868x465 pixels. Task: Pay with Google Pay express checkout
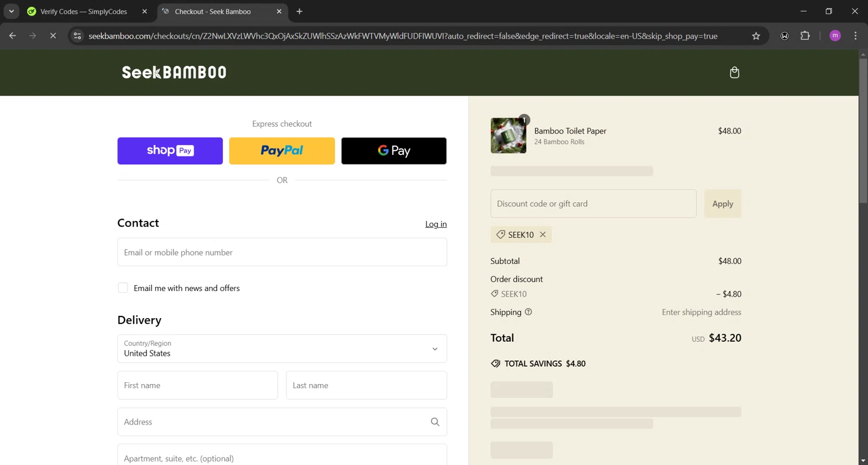[394, 151]
